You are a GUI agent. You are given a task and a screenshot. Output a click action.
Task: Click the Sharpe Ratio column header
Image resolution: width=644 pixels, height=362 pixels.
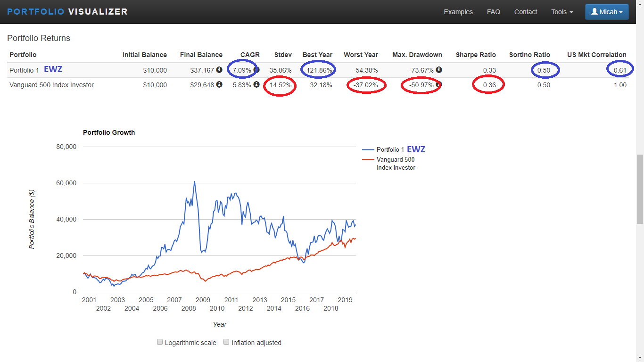tap(476, 55)
